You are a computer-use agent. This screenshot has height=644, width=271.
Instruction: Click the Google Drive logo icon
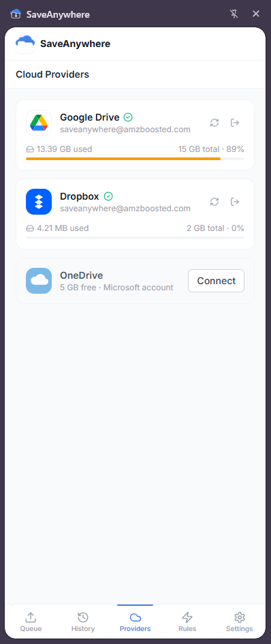[x=39, y=123]
